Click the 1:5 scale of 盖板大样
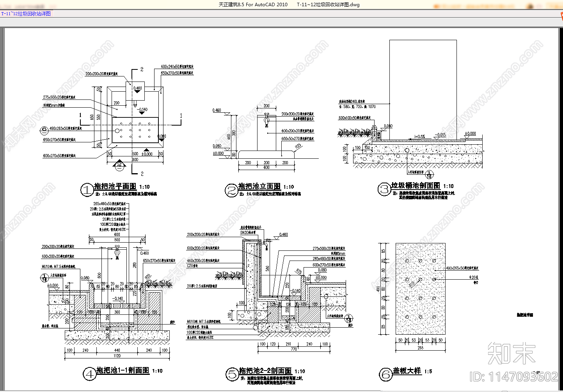The width and height of the screenshot is (563, 392). pyautogui.click(x=428, y=371)
